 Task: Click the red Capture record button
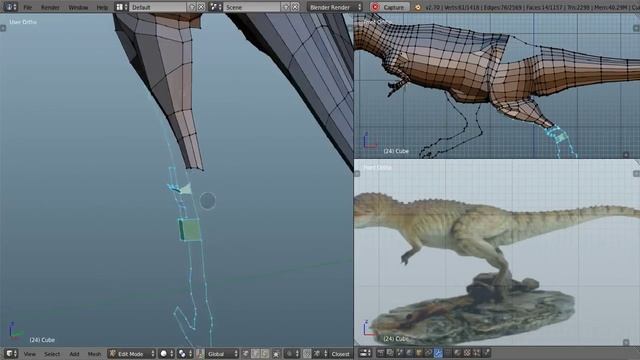[x=389, y=7]
